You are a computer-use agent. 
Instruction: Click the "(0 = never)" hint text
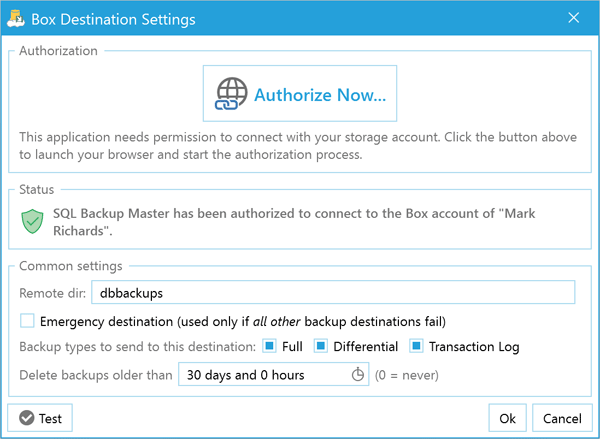[x=407, y=375]
